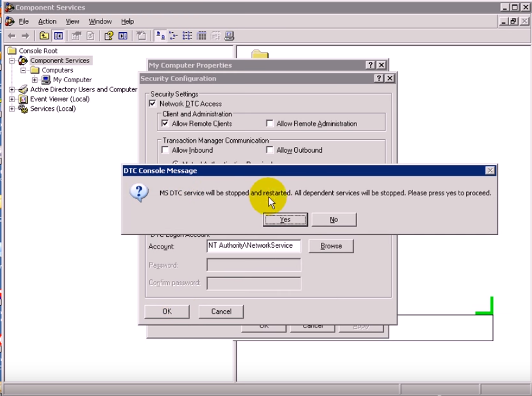Viewport: 532px width, 396px height.
Task: Click the New object toolbar icon
Action: point(141,36)
